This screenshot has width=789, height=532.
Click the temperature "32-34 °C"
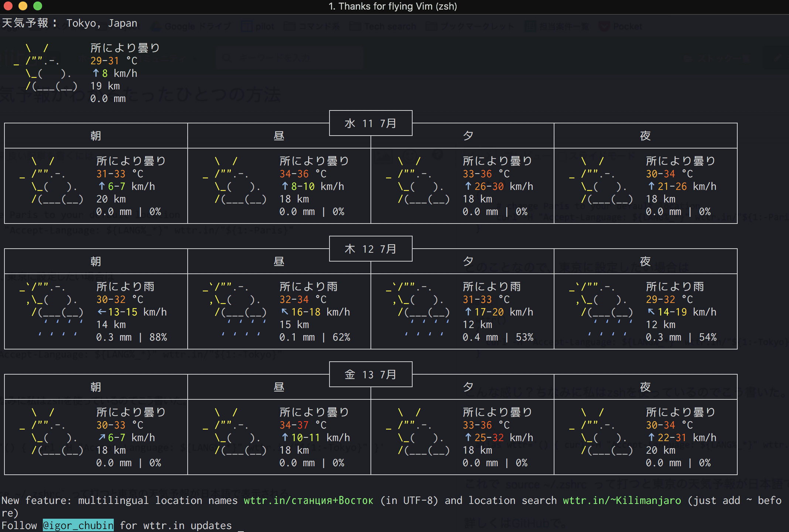[303, 299]
